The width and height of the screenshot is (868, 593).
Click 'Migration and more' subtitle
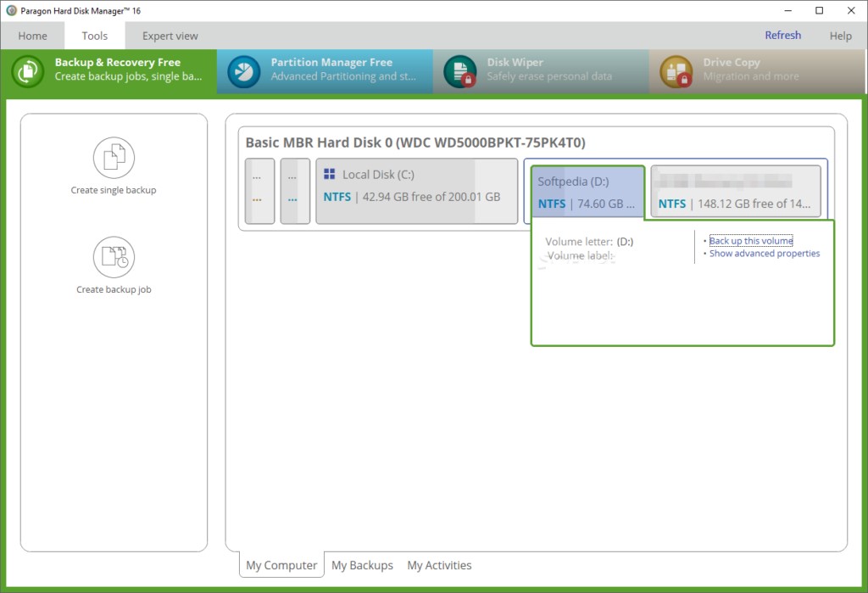(x=751, y=76)
